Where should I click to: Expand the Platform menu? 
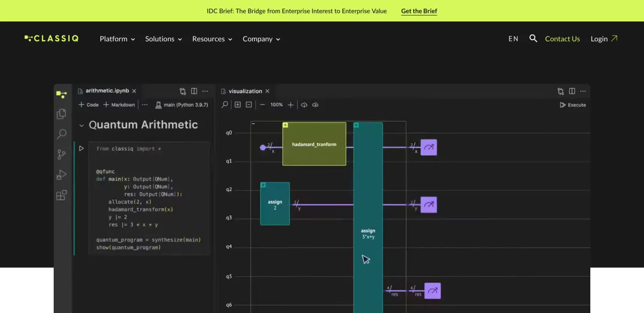(x=118, y=39)
